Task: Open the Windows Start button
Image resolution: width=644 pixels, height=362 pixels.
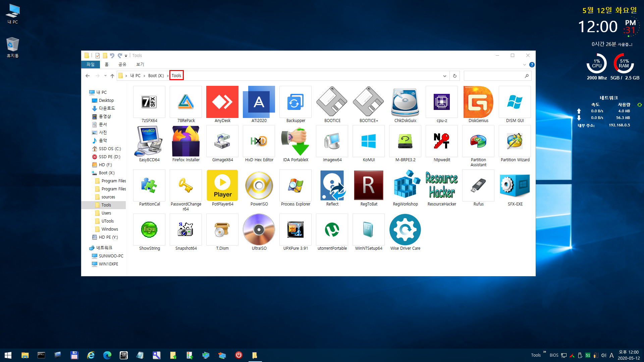Action: tap(8, 355)
